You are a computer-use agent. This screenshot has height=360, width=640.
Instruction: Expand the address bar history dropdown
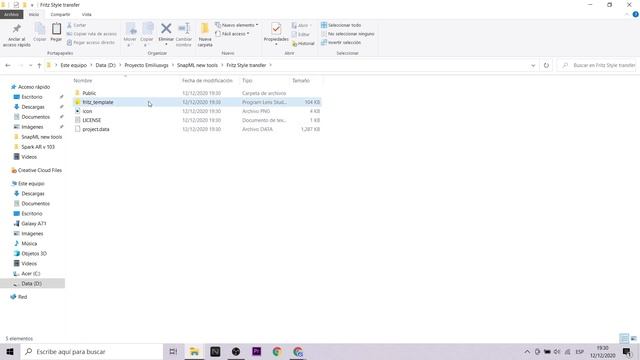point(533,65)
